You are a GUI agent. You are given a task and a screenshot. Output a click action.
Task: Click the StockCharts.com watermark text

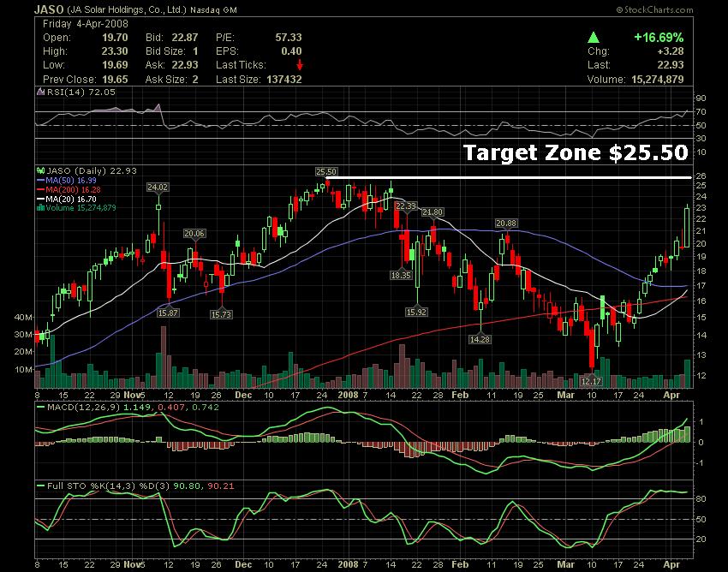coord(654,9)
